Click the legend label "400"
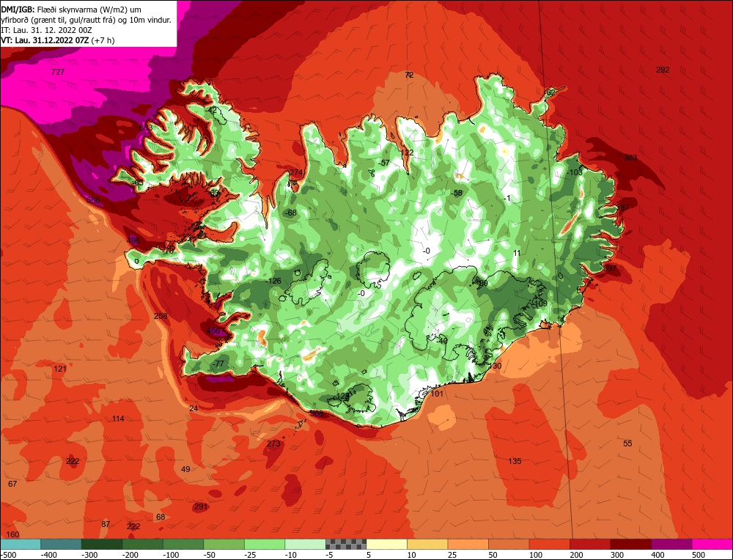Image resolution: width=733 pixels, height=560 pixels. 658,555
